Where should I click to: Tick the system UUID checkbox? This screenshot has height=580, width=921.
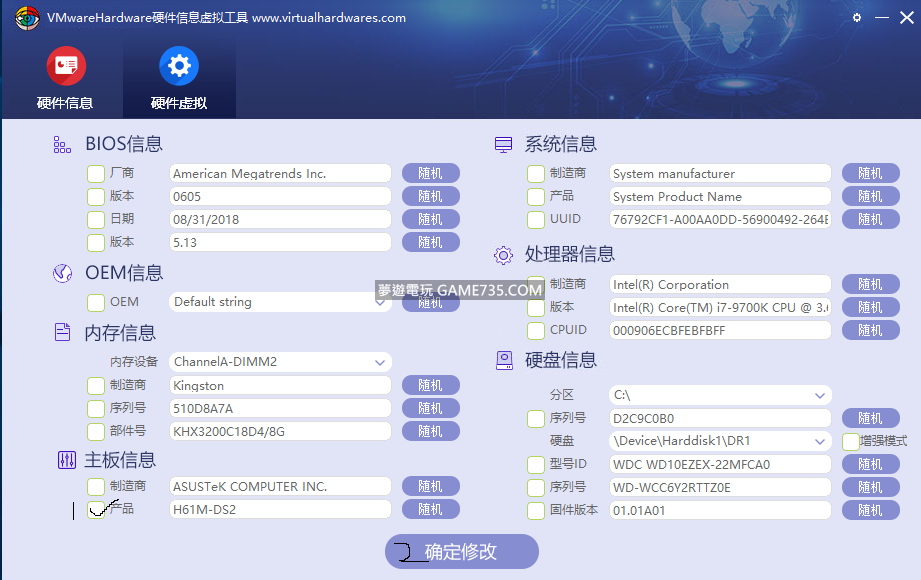[536, 219]
